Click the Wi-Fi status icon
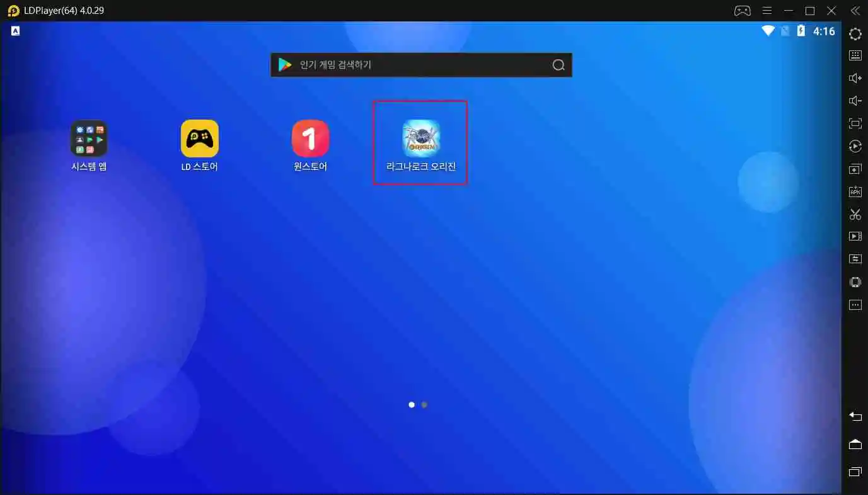 [x=768, y=31]
